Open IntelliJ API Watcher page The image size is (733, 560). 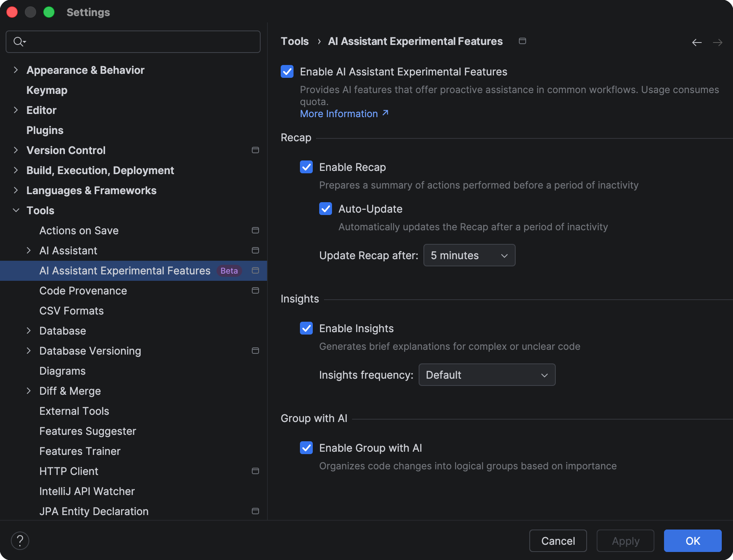tap(87, 491)
